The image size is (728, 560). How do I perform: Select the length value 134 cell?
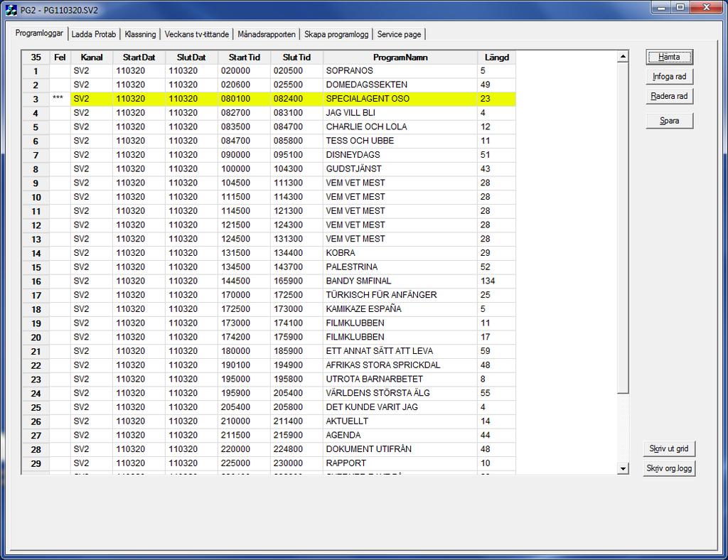[497, 281]
